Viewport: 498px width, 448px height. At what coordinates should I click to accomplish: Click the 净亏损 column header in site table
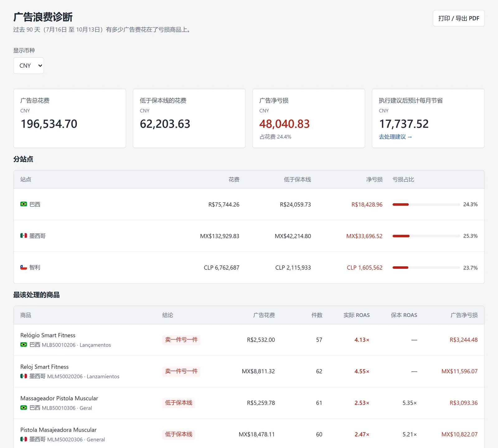point(374,180)
